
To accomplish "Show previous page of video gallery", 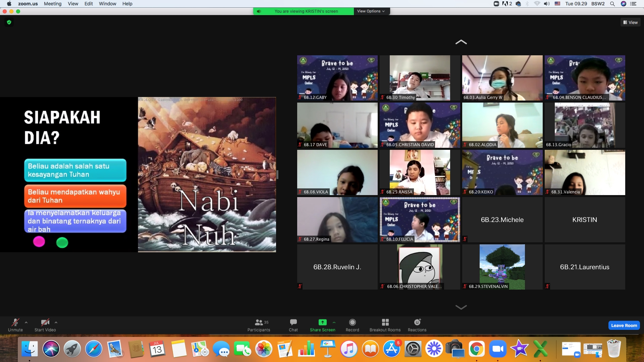I will 461,42.
